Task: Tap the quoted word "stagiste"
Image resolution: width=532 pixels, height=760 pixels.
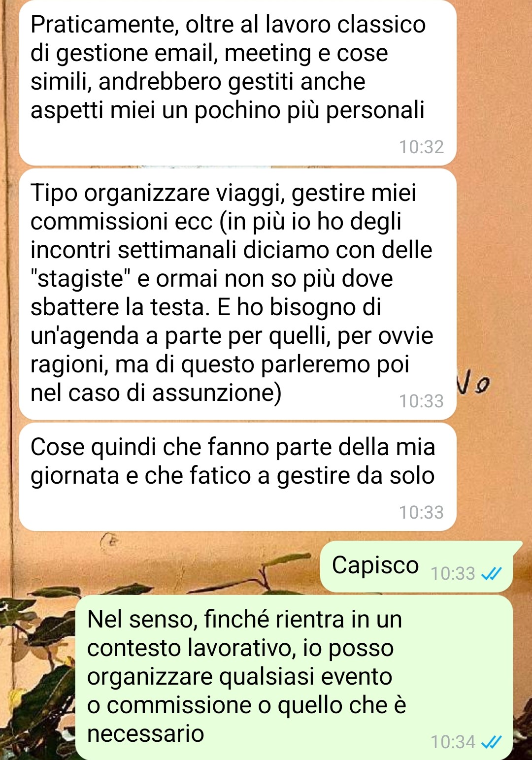Action: click(80, 279)
